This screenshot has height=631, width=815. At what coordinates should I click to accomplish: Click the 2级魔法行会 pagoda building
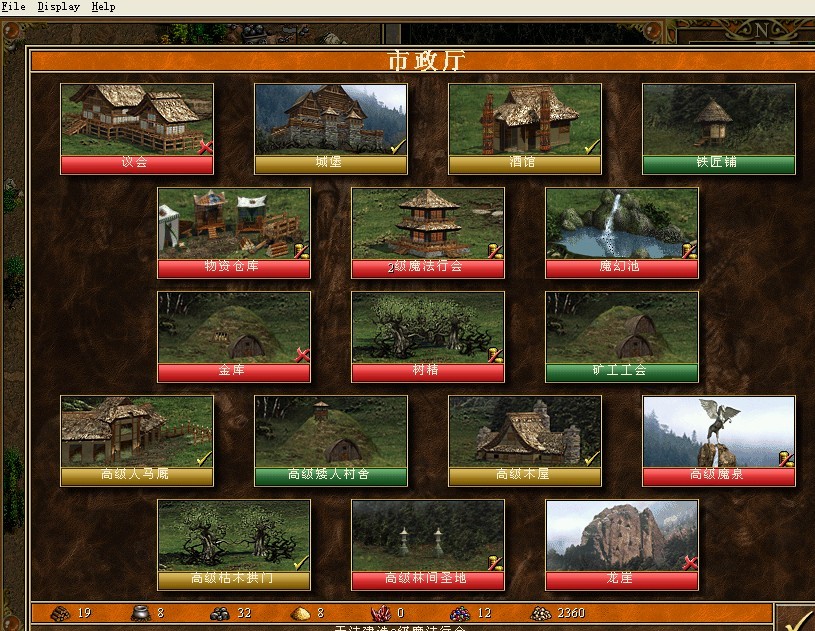[x=428, y=224]
